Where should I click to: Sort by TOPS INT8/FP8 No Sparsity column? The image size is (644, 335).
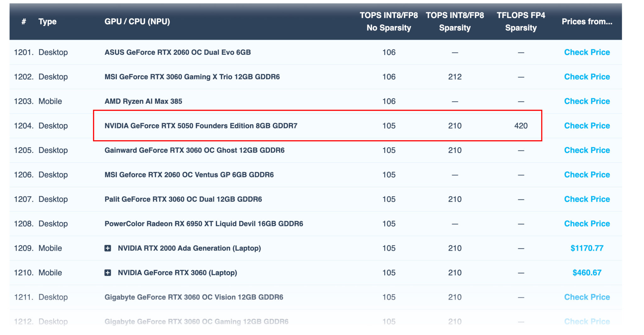pos(389,21)
